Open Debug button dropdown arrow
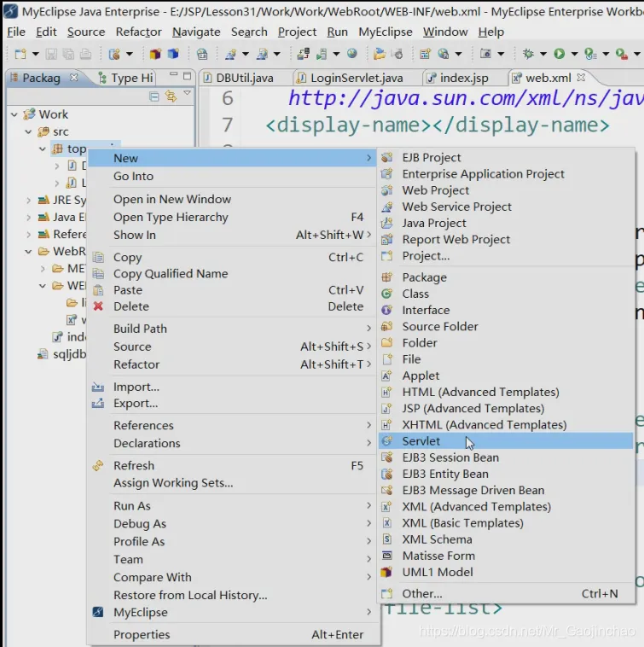The height and width of the screenshot is (647, 644). click(x=543, y=54)
